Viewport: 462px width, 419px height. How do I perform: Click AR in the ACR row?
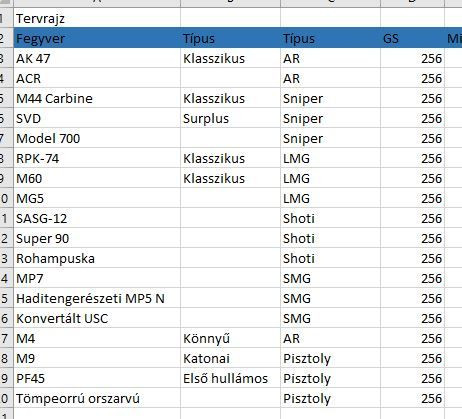[330, 78]
